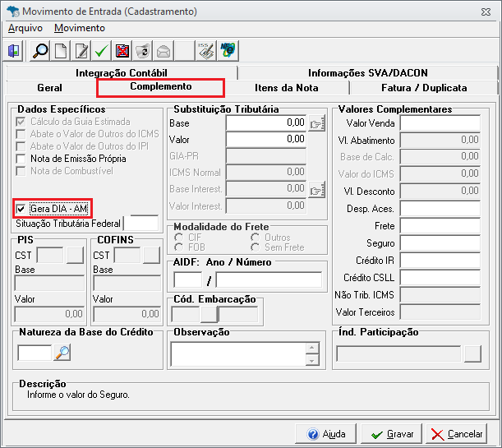Select CIF freight radio button

178,238
